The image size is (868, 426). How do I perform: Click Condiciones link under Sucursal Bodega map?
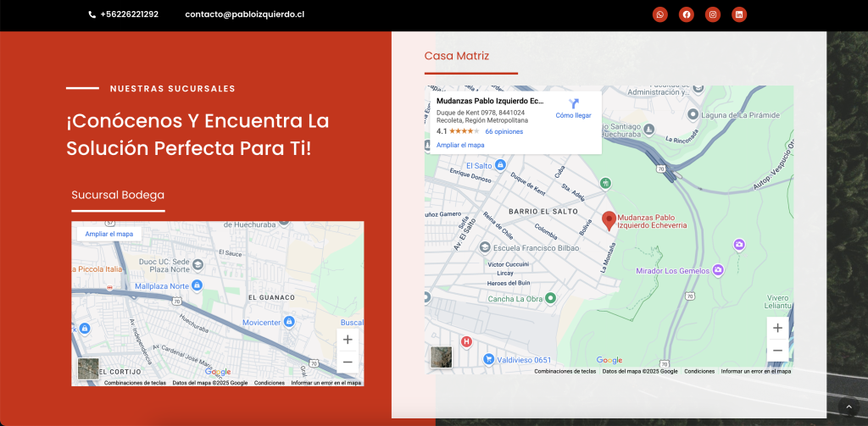point(270,383)
